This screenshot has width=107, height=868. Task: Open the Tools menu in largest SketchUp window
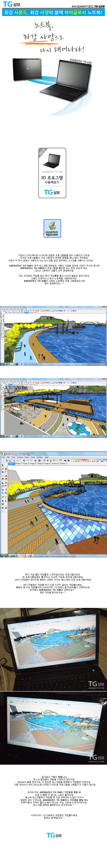(x=32, y=457)
